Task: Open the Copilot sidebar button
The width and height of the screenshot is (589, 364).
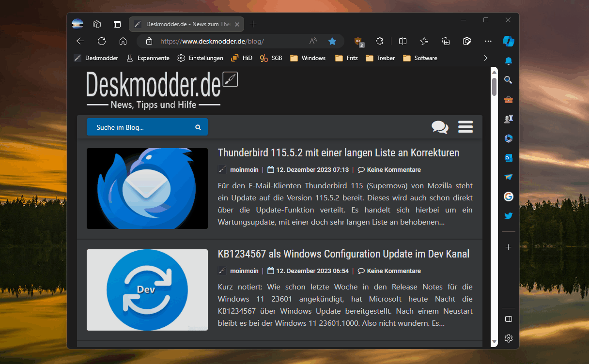Action: [508, 41]
